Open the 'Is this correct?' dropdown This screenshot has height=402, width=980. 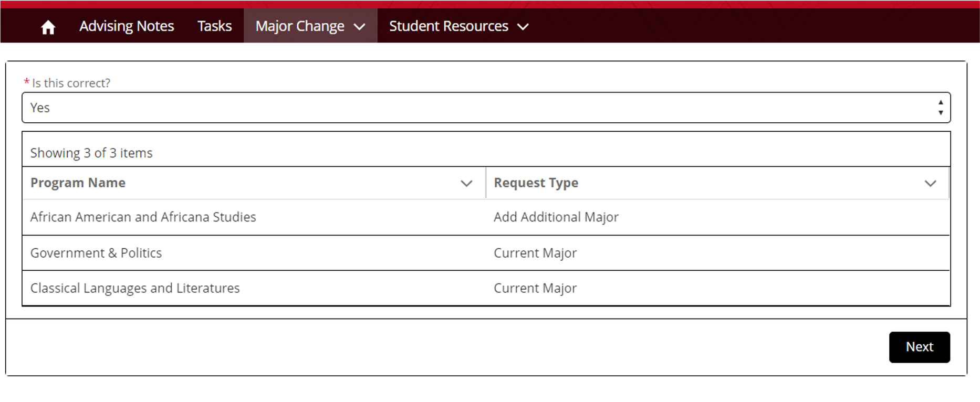click(485, 108)
